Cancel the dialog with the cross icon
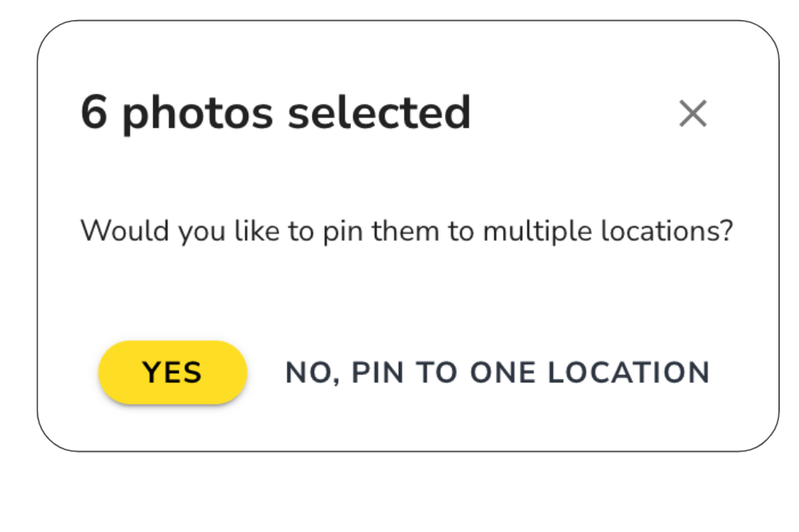This screenshot has height=532, width=799. [692, 115]
